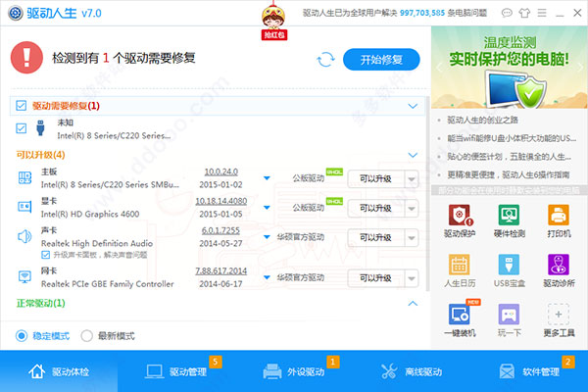The width and height of the screenshot is (588, 392).
Task: Click 可以升级 button for 显卡
Action: point(376,209)
